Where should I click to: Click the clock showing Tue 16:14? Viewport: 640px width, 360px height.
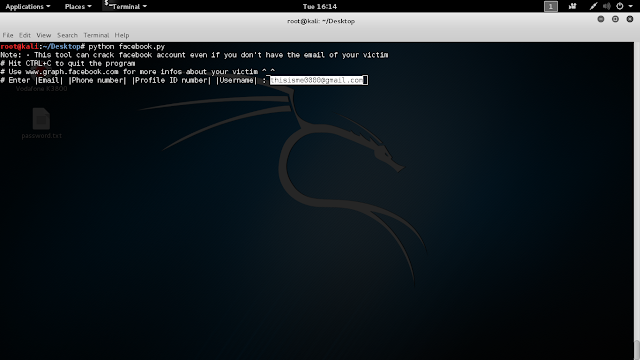pyautogui.click(x=320, y=7)
